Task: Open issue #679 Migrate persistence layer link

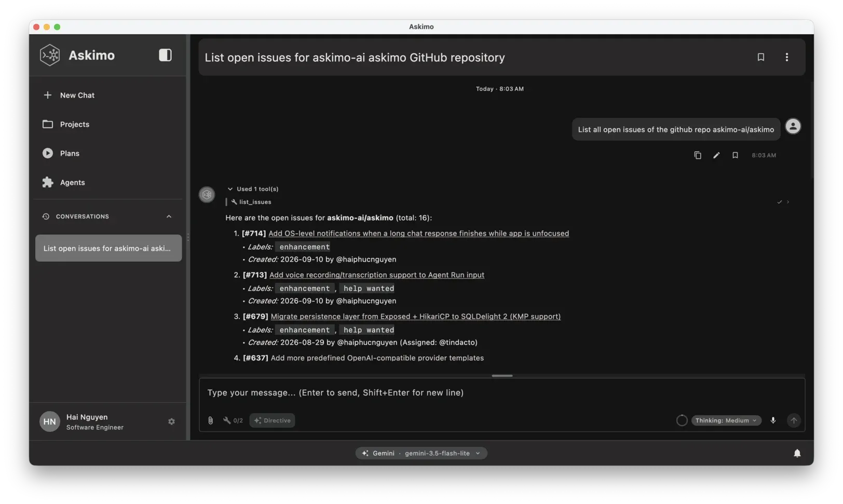Action: (x=415, y=316)
